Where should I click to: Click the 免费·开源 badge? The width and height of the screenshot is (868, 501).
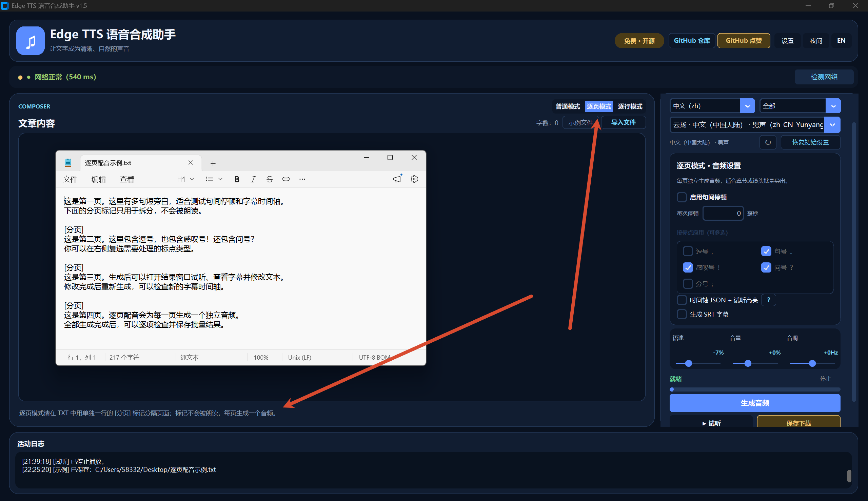(639, 41)
